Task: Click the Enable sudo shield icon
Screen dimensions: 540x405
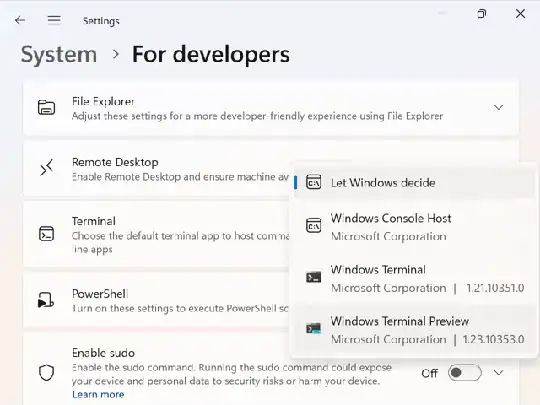Action: pyautogui.click(x=46, y=373)
